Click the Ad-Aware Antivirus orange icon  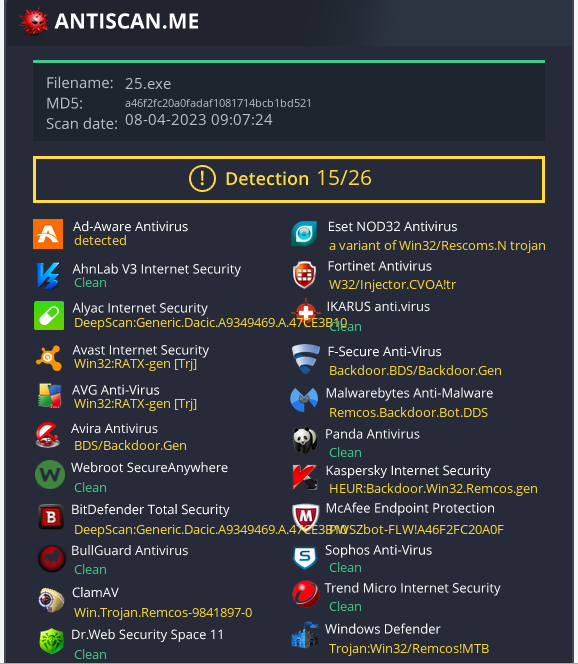coord(48,234)
